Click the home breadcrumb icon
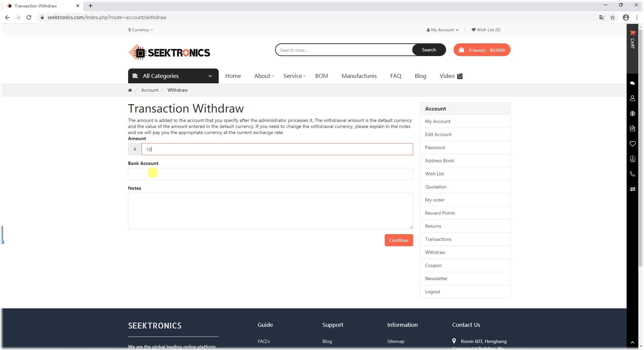The height and width of the screenshot is (350, 644). (x=130, y=90)
